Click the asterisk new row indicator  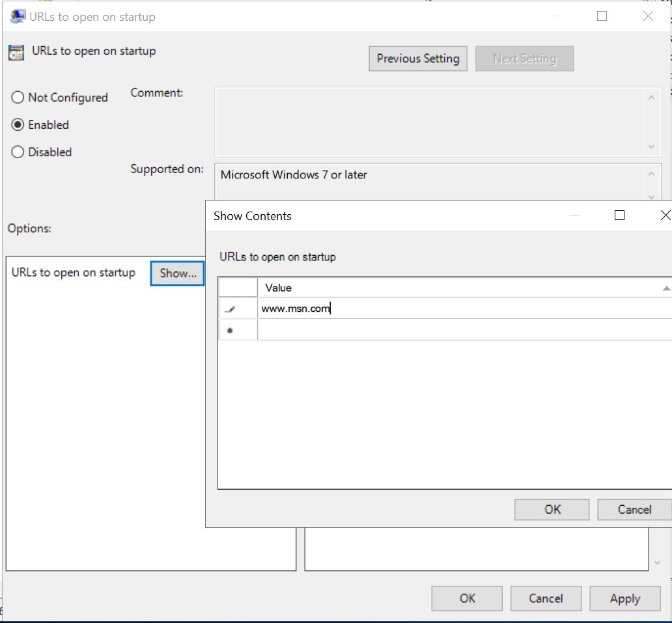coord(230,331)
